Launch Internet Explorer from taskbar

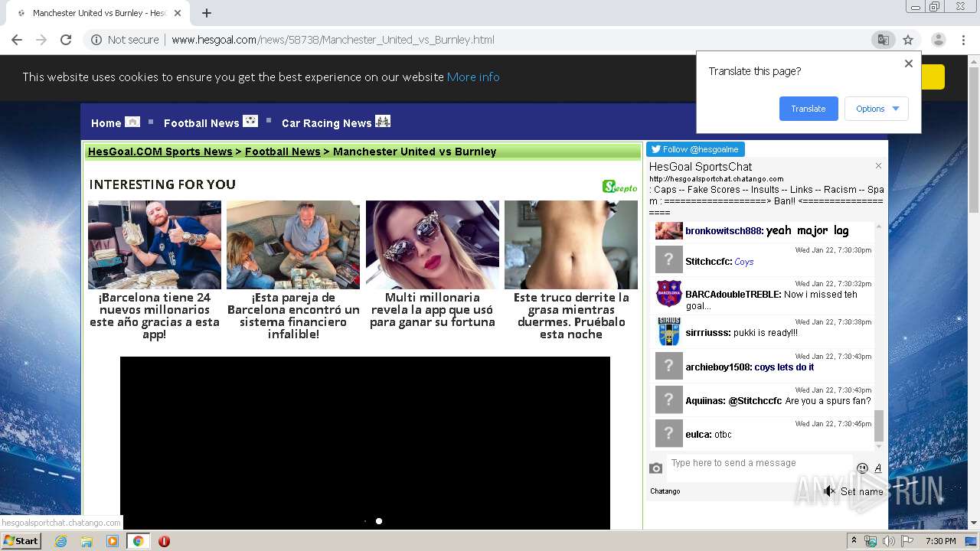coord(60,541)
